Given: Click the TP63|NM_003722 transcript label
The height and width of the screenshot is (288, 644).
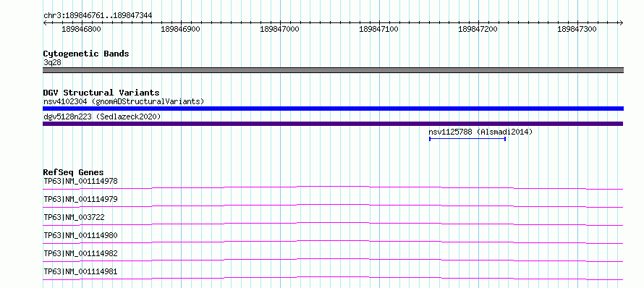Looking at the screenshot, I should tap(74, 217).
